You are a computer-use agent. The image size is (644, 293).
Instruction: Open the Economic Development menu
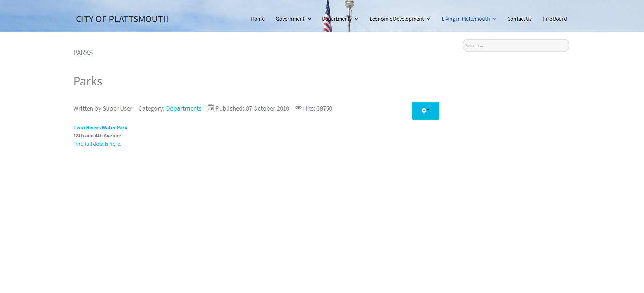396,19
